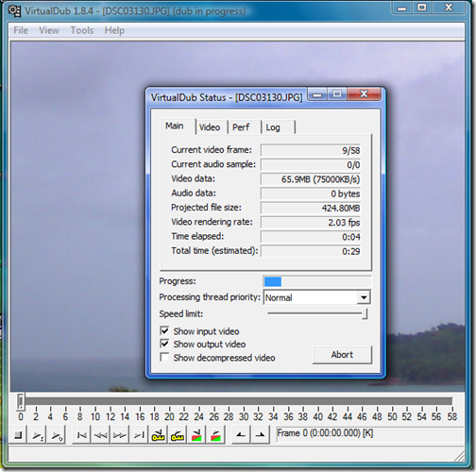Click the Output playback button

(56, 435)
